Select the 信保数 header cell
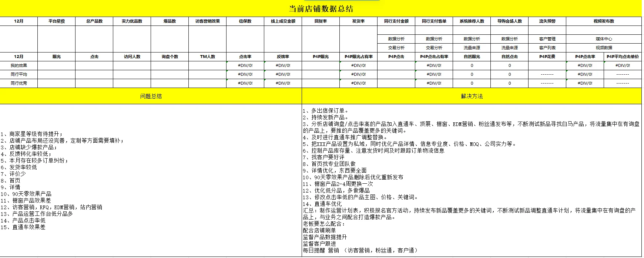644x258 pixels. 245,21
